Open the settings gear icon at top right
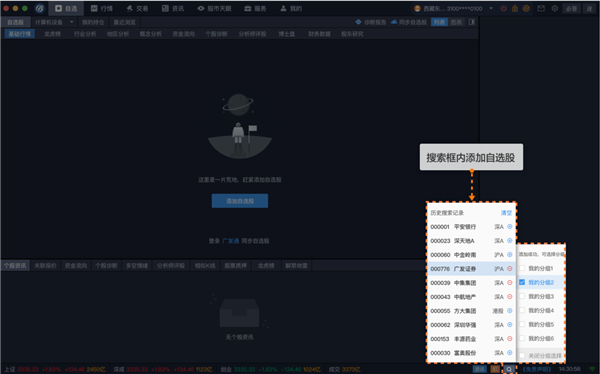600x374 pixels. (x=554, y=8)
